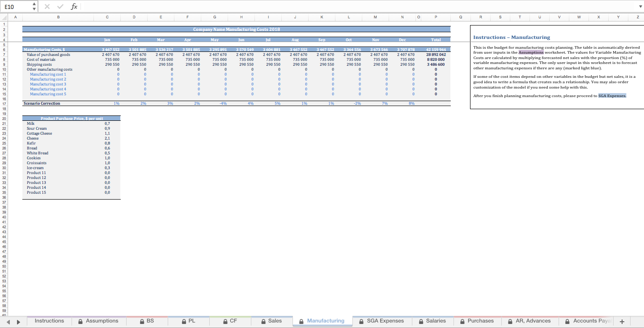Open the Manufacturing cost 1 link
Viewport: 644px width, 328px height.
(x=48, y=74)
